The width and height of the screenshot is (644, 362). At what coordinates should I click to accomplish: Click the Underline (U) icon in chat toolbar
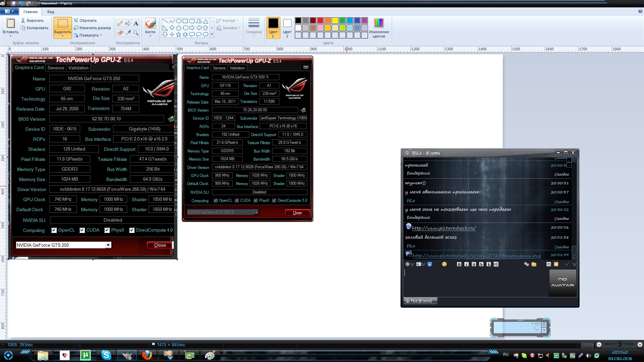point(474,264)
